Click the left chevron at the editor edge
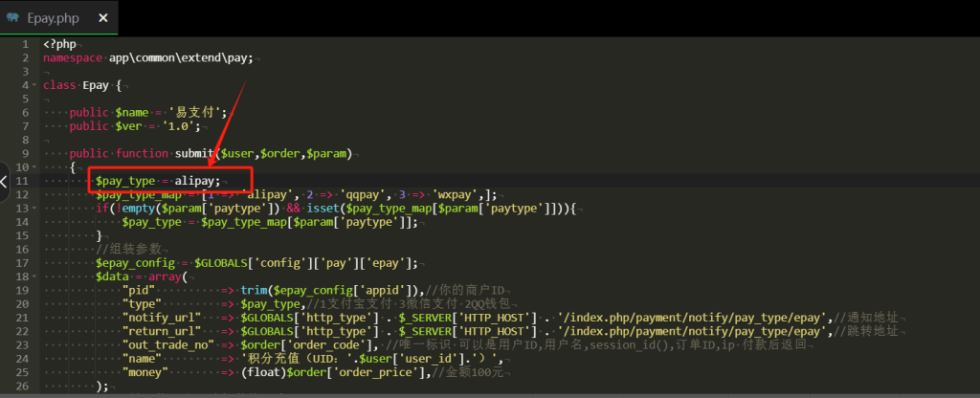 [5, 181]
